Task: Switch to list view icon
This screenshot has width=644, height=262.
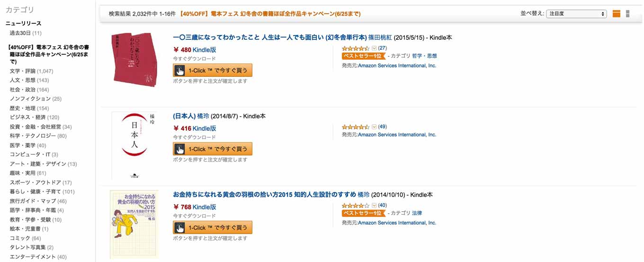Action: coord(616,14)
